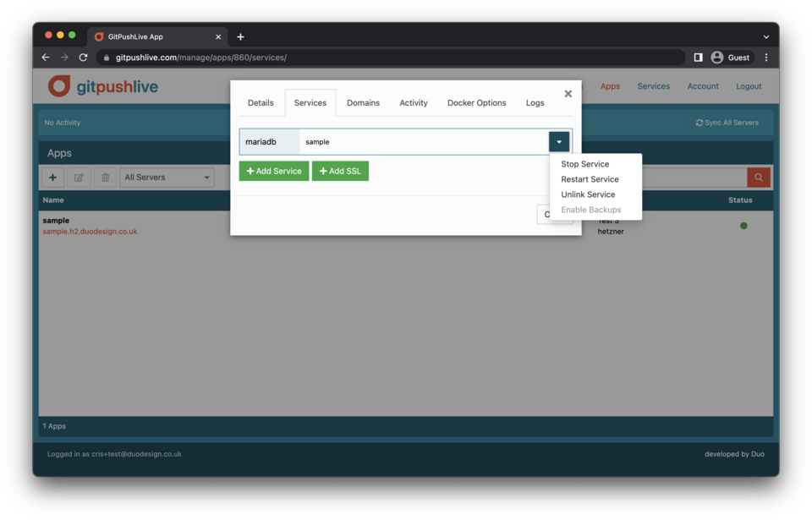Open a new browser tab

240,36
